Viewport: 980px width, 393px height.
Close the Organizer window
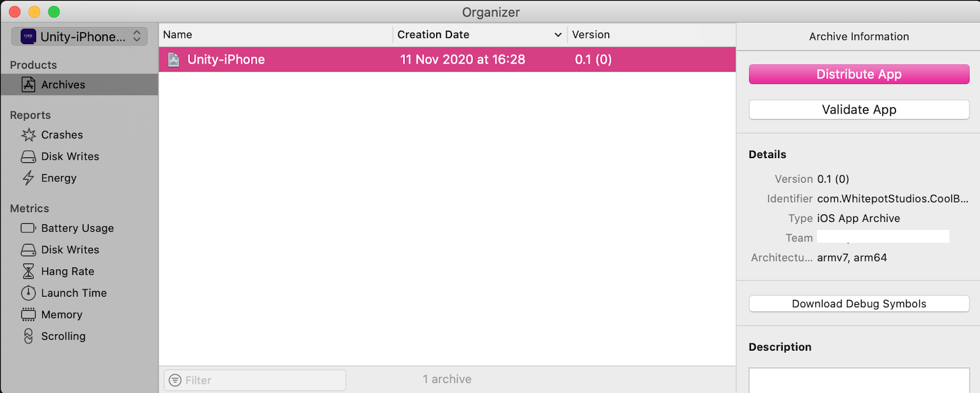click(x=15, y=12)
